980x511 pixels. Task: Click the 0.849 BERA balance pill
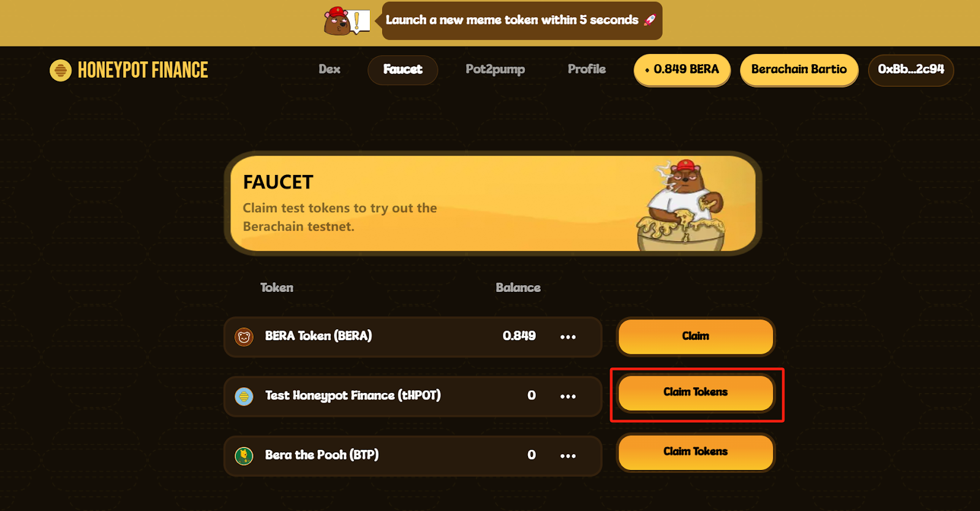tap(682, 70)
